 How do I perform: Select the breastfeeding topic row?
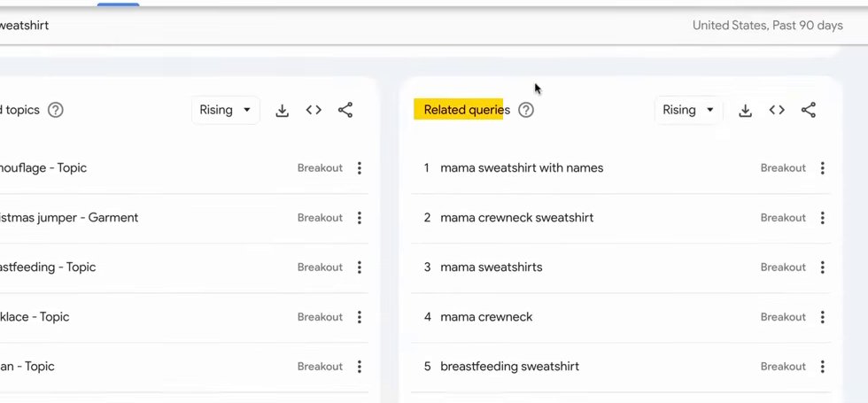point(184,267)
